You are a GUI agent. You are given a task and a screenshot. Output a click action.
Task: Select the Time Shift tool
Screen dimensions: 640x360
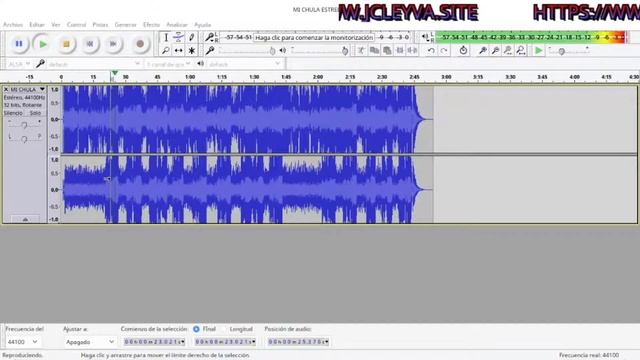click(178, 51)
